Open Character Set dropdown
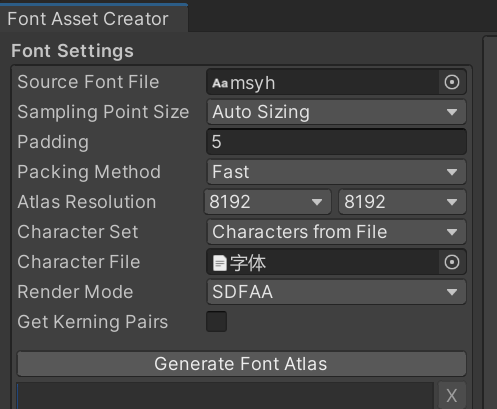497x409 pixels. 336,232
